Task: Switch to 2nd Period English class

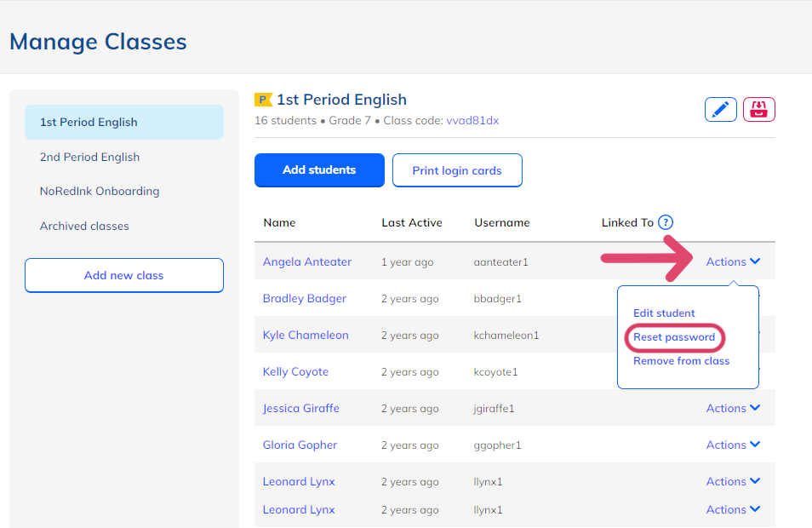Action: 89,157
